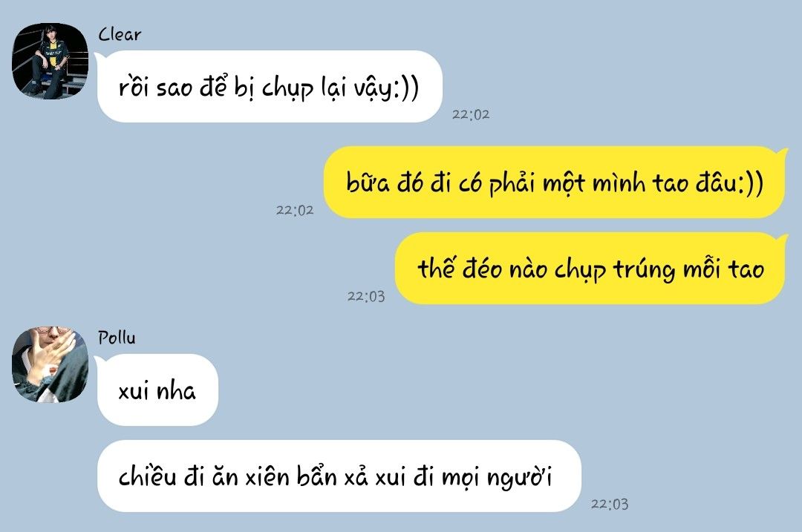Click the sender name Pollu
Screen dimensions: 802x532
point(117,338)
